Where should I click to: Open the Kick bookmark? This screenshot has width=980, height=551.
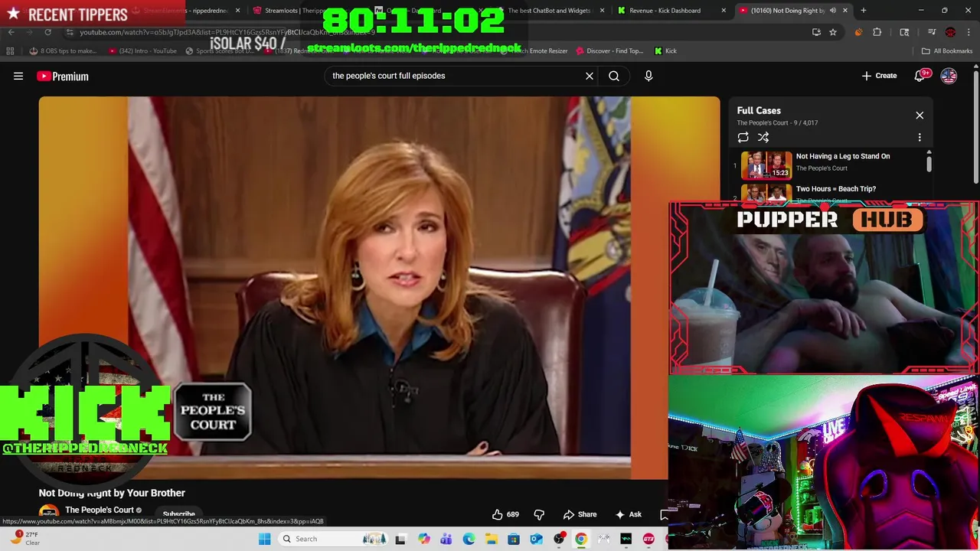pos(665,51)
